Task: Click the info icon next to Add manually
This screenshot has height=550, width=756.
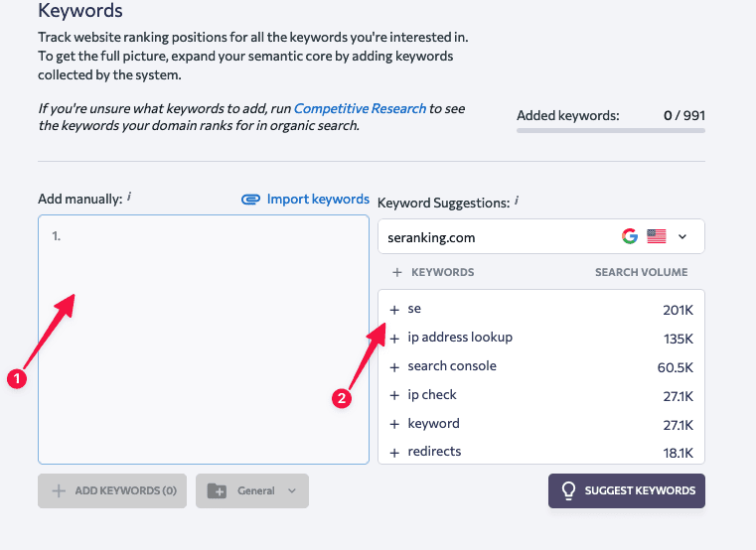Action: (x=129, y=198)
